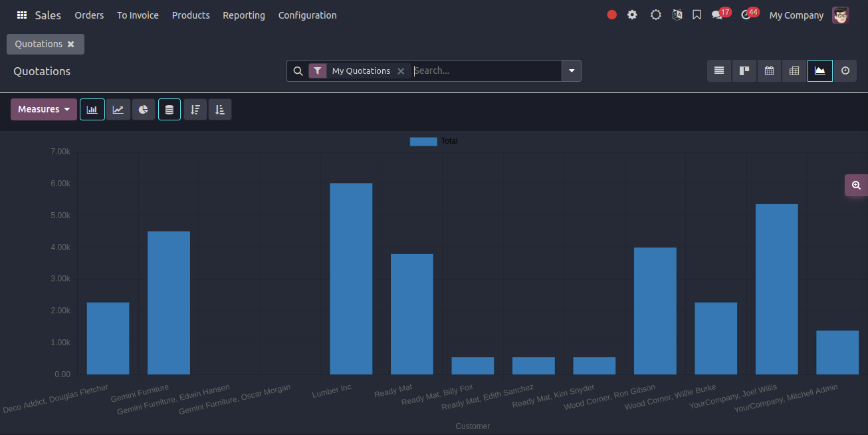Select bar chart mode
The width and height of the screenshot is (868, 435).
[92, 109]
